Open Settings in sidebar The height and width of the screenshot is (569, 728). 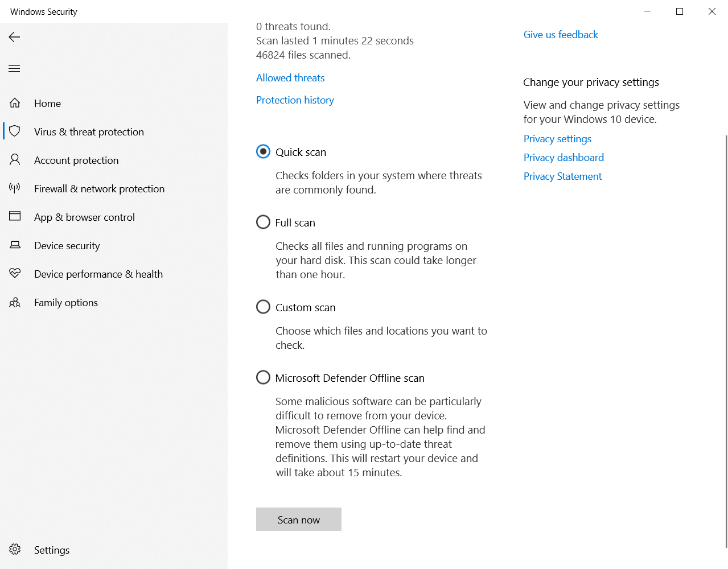pos(114,550)
